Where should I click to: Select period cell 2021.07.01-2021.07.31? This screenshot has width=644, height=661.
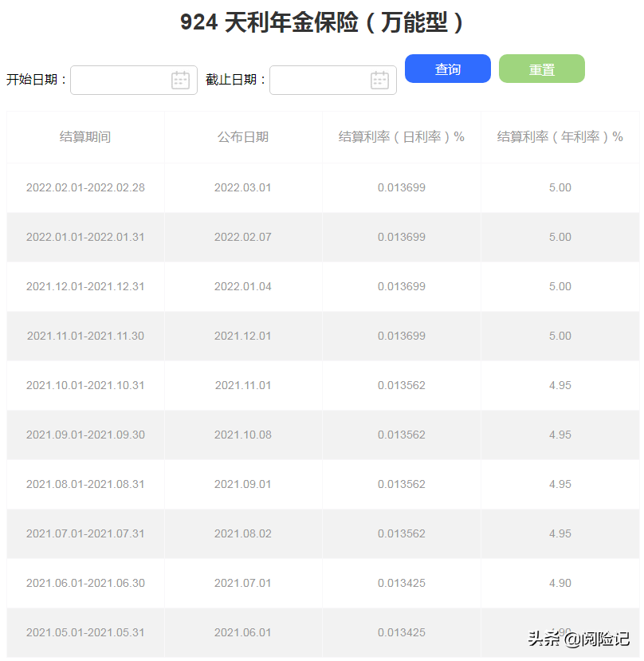[x=85, y=533]
